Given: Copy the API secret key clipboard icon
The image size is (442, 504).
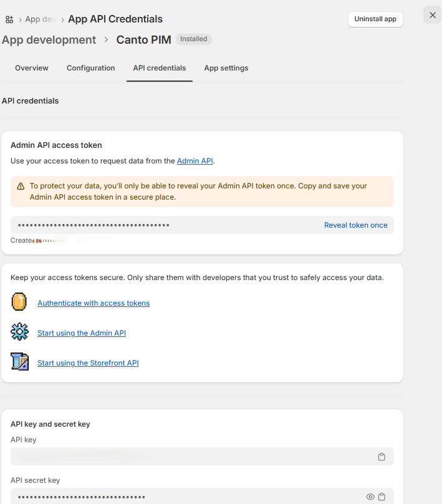Looking at the screenshot, I should pyautogui.click(x=382, y=497).
